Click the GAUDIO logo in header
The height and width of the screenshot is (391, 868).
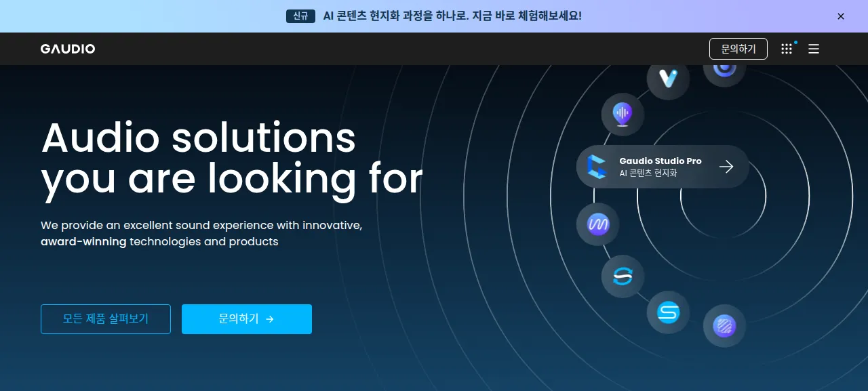click(x=68, y=49)
